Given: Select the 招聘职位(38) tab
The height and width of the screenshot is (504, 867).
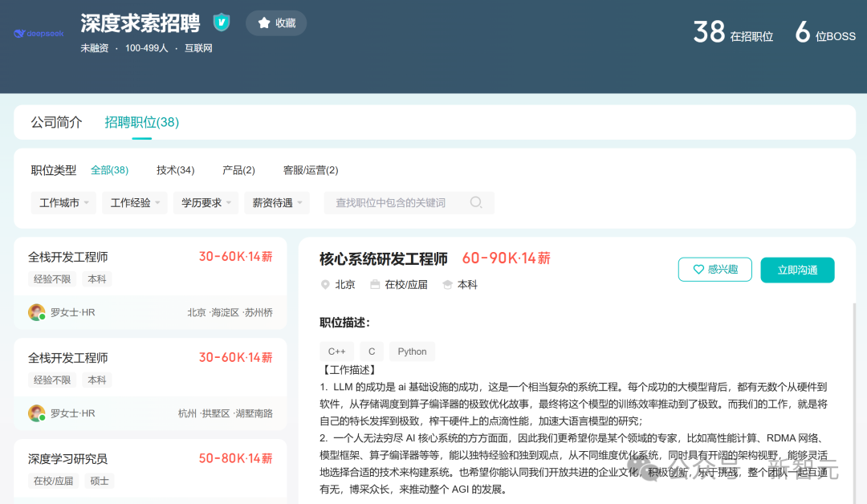Looking at the screenshot, I should 142,122.
